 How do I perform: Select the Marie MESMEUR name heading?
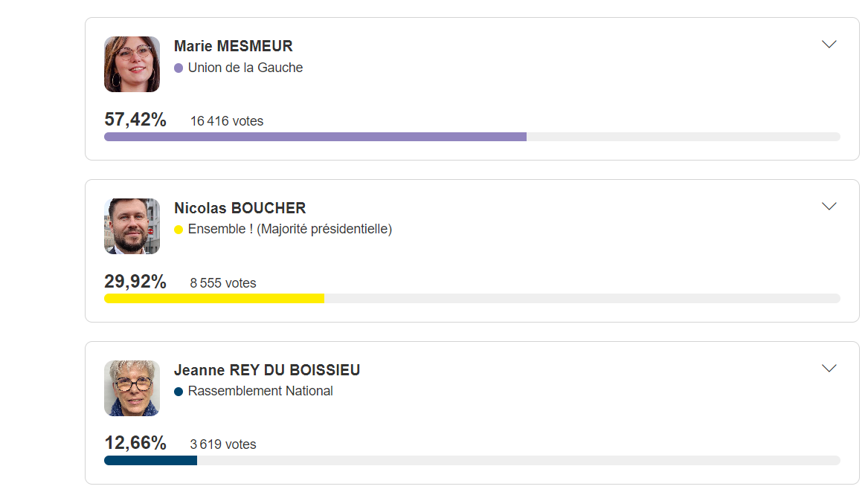(233, 46)
